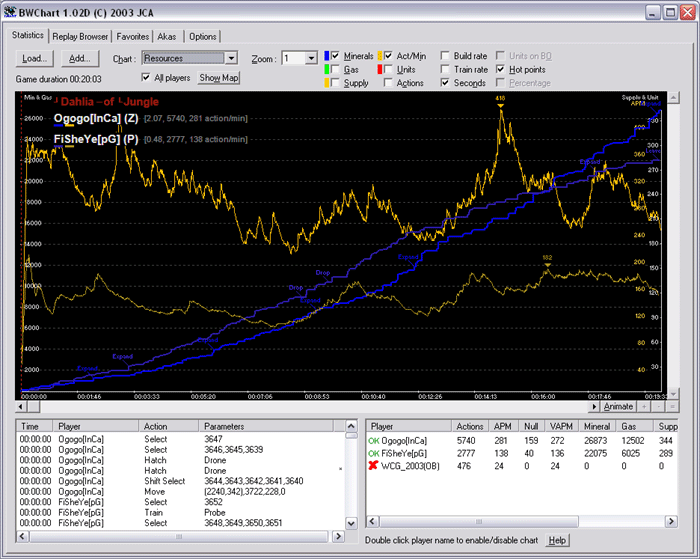Open the Favorites tab

[133, 36]
